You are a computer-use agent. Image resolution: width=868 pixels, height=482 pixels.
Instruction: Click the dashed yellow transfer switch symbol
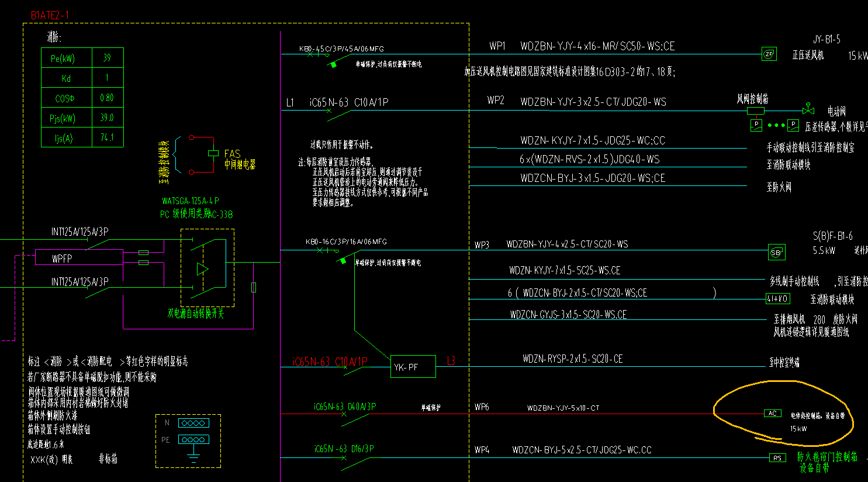coord(208,267)
